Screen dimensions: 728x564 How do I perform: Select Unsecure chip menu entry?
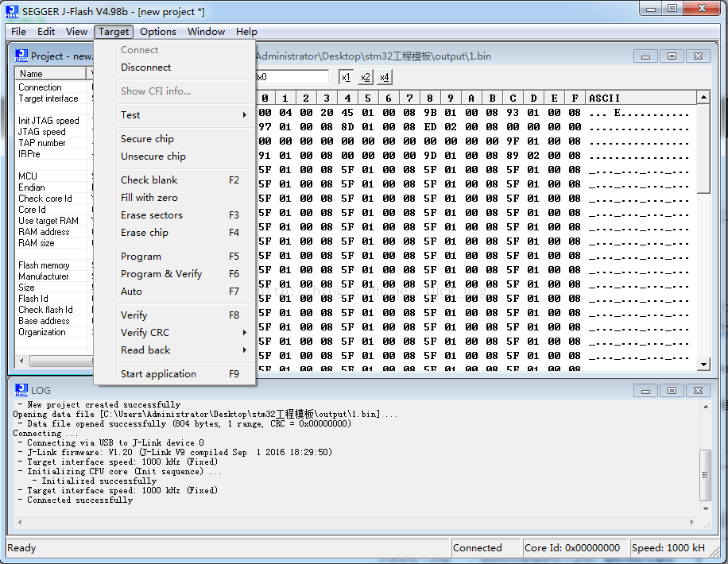click(x=185, y=156)
